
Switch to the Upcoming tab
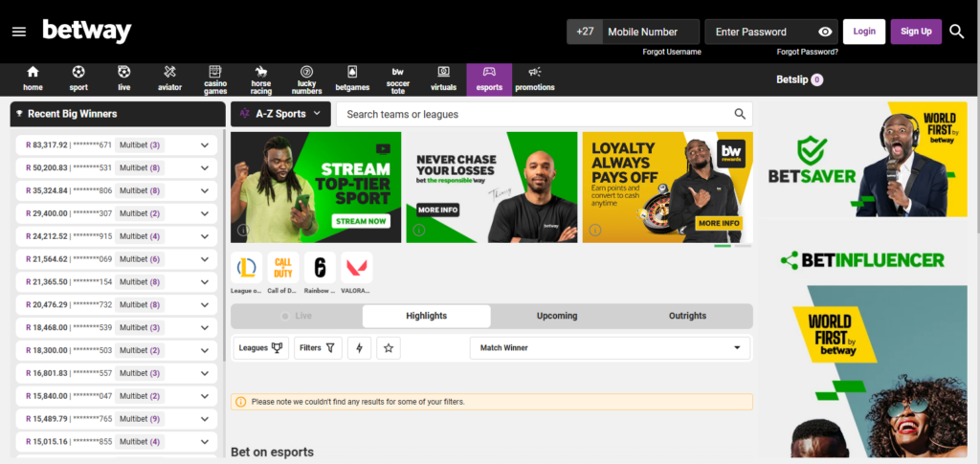[x=557, y=316]
